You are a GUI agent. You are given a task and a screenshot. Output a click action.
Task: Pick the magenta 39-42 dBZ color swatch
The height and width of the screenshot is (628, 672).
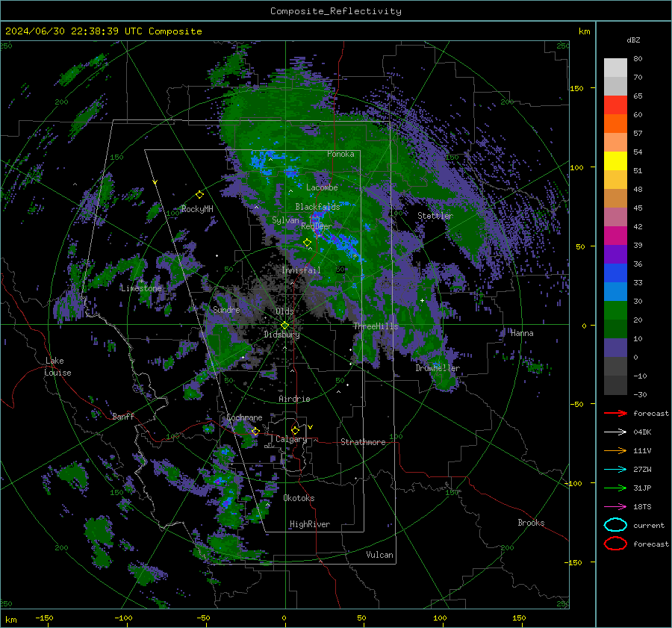pyautogui.click(x=615, y=236)
